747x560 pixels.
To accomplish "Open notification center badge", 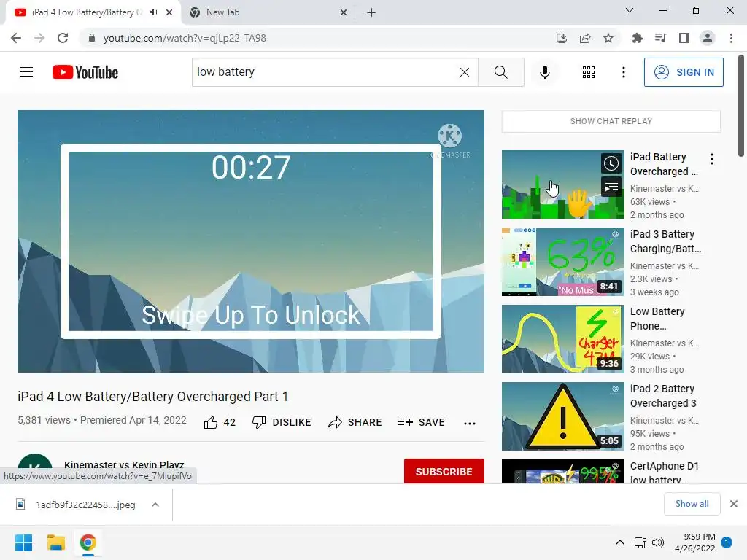I will (x=726, y=542).
